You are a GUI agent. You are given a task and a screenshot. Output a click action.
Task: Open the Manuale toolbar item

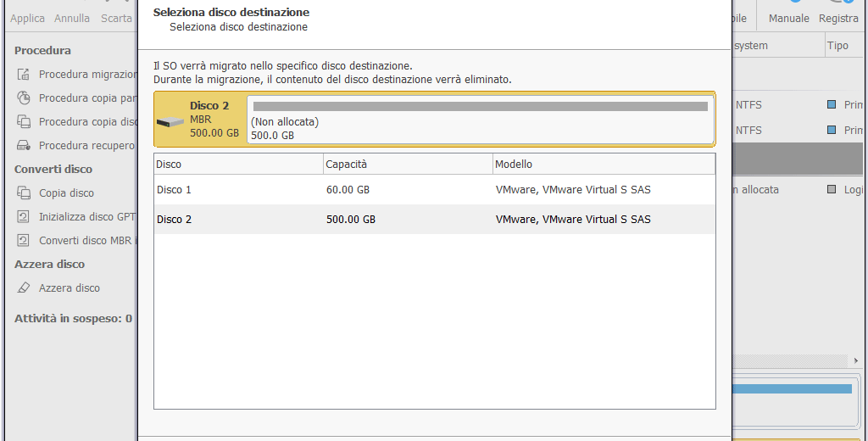789,19
